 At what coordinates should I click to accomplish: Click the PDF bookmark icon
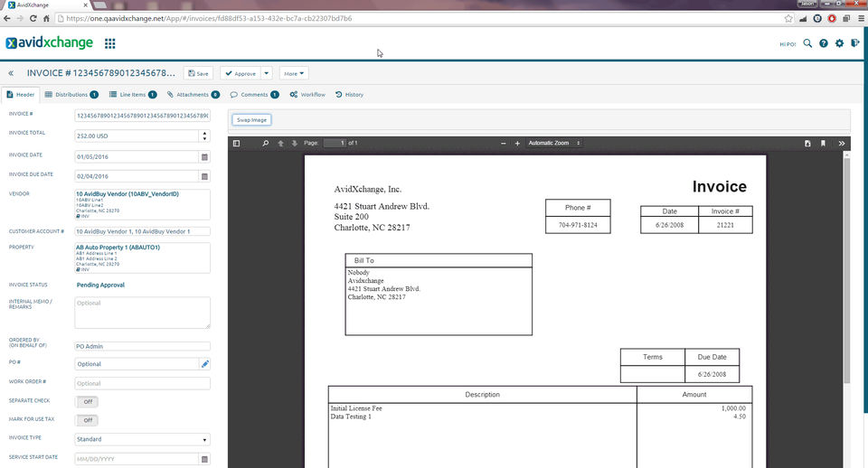[823, 144]
